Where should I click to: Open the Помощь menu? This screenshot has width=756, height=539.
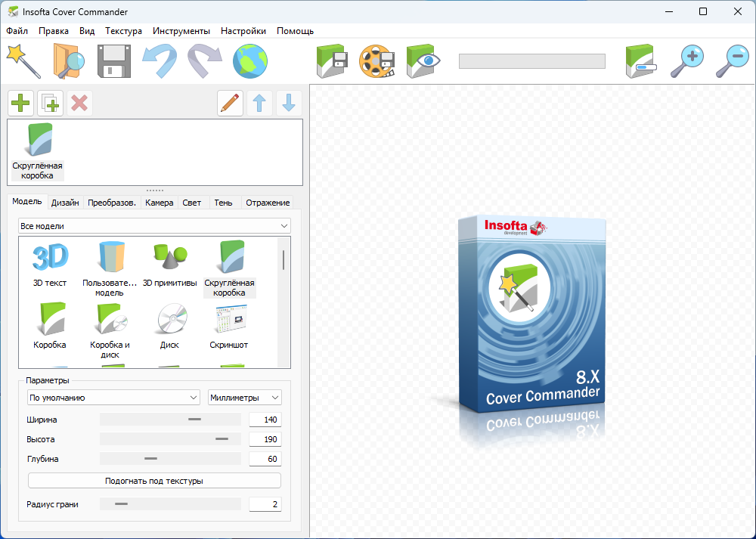tap(295, 31)
